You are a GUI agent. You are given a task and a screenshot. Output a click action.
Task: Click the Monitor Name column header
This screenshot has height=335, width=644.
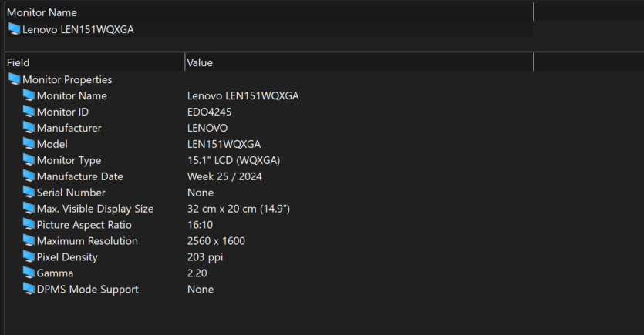(x=269, y=12)
